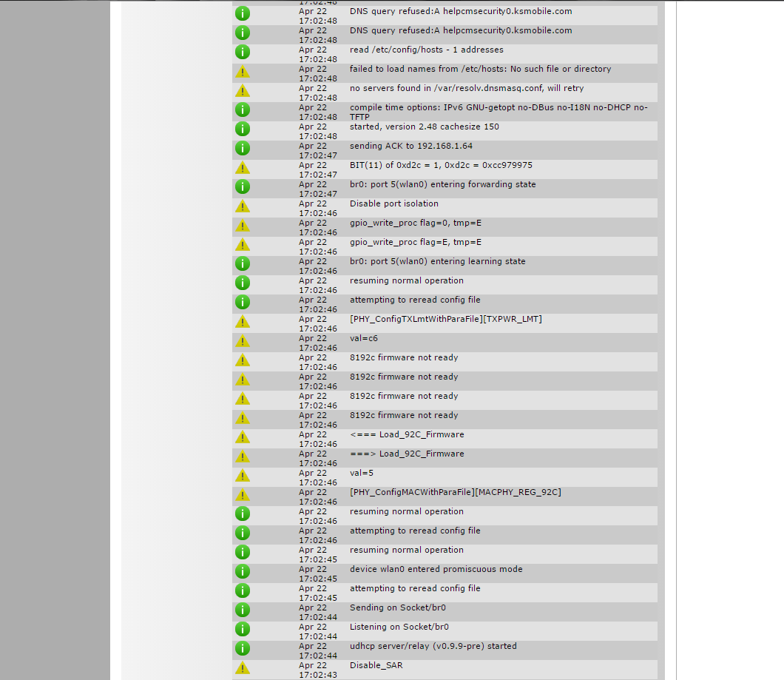Select 'gpio_write_proc flag=E, tmp=E' text
Screen dimensions: 784x680
click(x=416, y=242)
